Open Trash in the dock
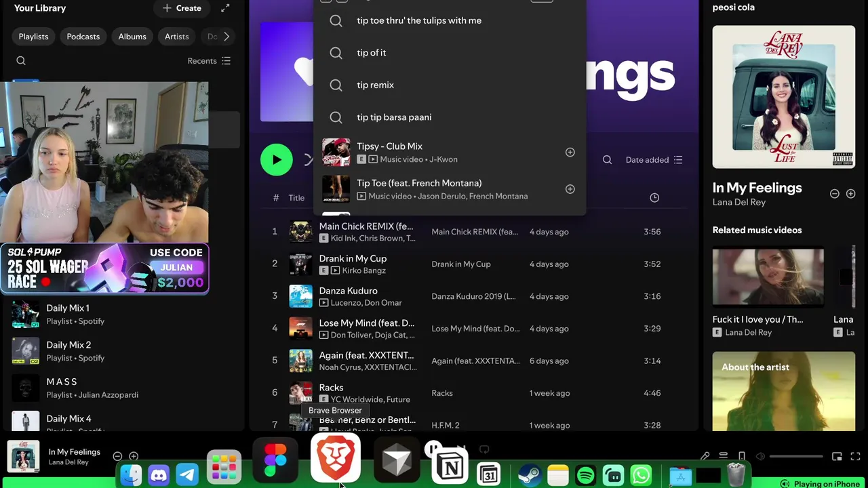This screenshot has width=868, height=488. point(736,475)
